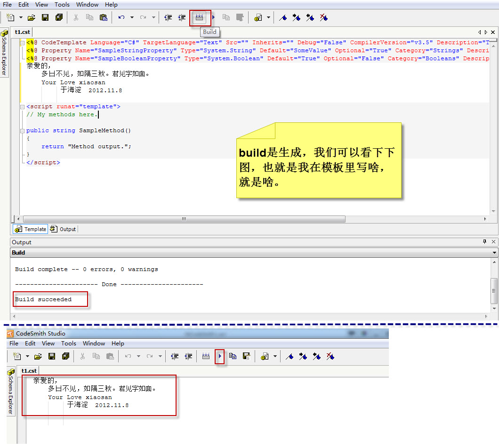
Task: Click the Run play icon in the lower CodeSmith Studio window
Action: click(x=220, y=356)
